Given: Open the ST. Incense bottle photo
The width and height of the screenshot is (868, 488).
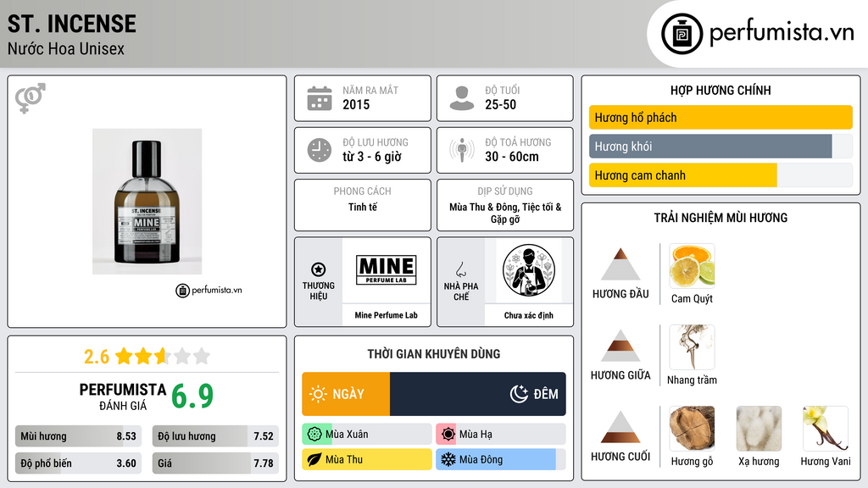Looking at the screenshot, I should pyautogui.click(x=147, y=202).
